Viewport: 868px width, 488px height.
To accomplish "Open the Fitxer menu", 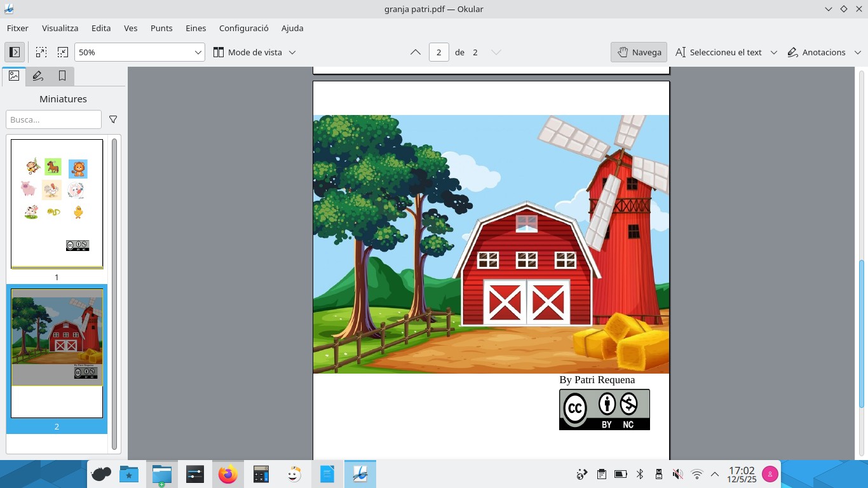I will (18, 28).
